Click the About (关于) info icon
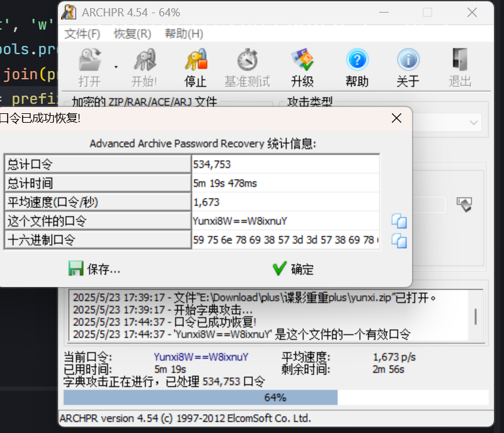Image resolution: width=504 pixels, height=433 pixels. 408,60
